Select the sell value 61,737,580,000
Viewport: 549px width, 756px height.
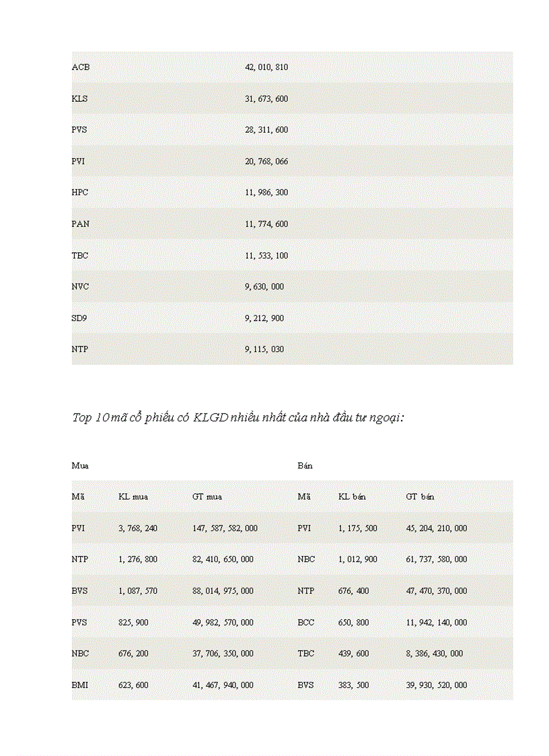(x=436, y=559)
